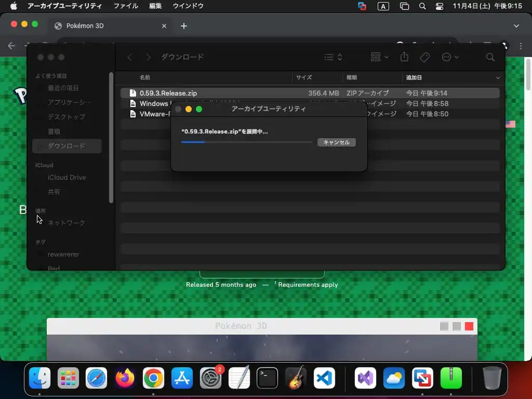Viewport: 532px width, 399px height.
Task: Close the Pokémon 3D browser tab
Action: click(x=164, y=26)
